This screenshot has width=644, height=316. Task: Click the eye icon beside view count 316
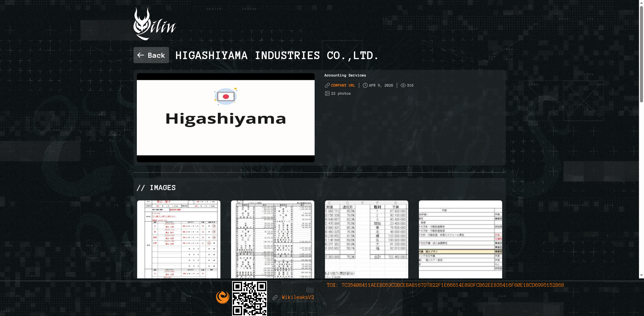tap(403, 85)
